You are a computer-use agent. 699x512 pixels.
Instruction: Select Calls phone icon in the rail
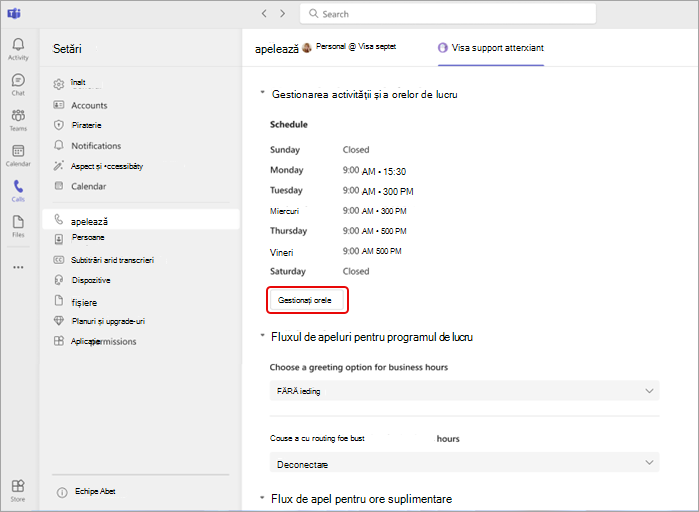click(x=18, y=191)
